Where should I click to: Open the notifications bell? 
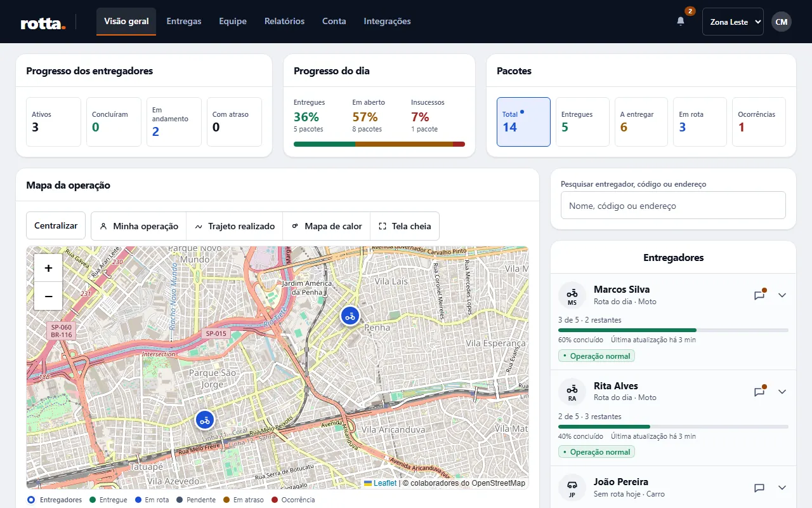tap(681, 22)
